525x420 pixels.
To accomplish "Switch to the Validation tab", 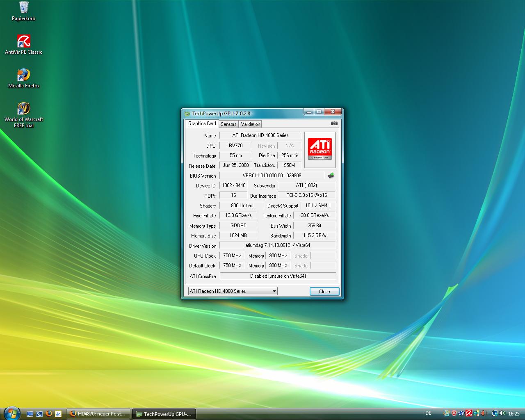I will tap(250, 124).
